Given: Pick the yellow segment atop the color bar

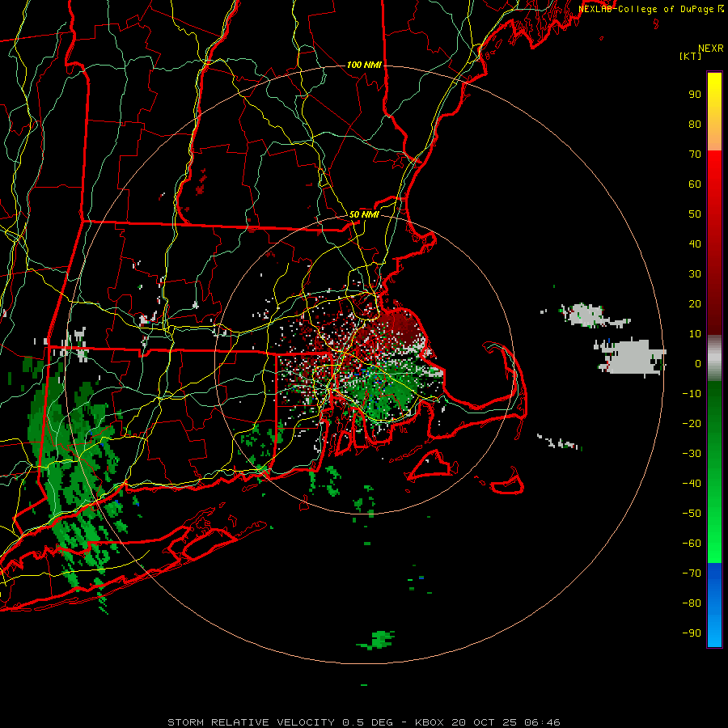Looking at the screenshot, I should pyautogui.click(x=714, y=111).
